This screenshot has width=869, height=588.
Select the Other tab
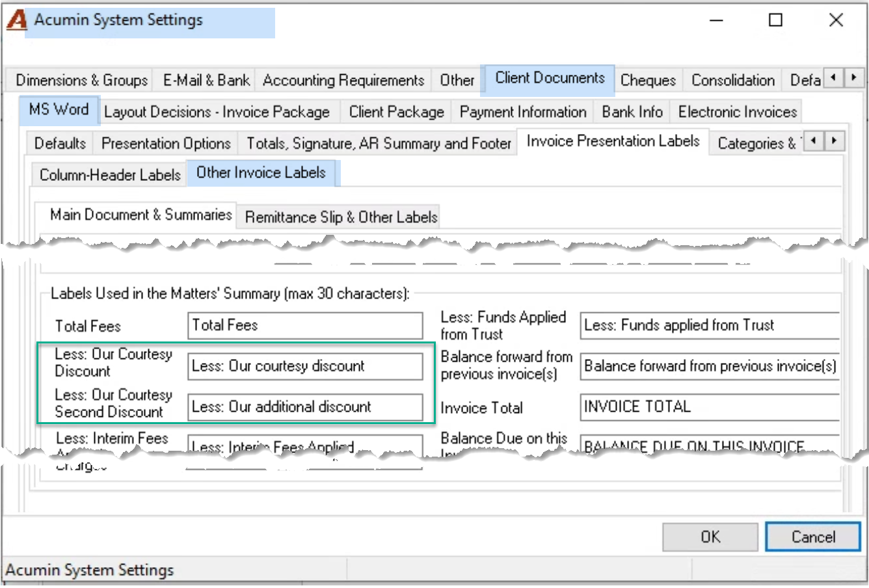457,80
